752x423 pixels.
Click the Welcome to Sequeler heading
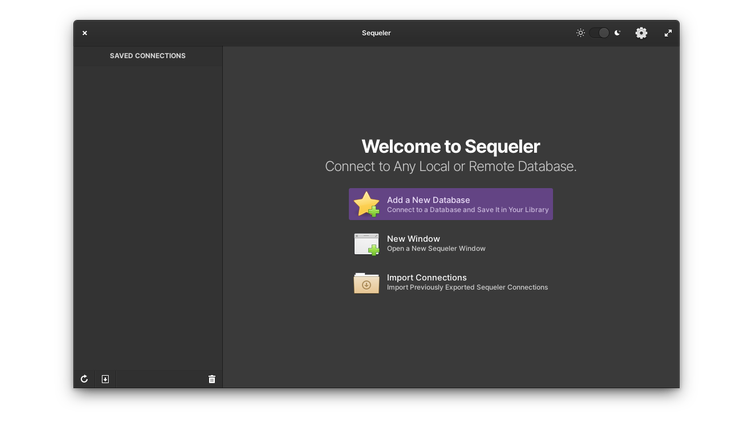(x=451, y=146)
